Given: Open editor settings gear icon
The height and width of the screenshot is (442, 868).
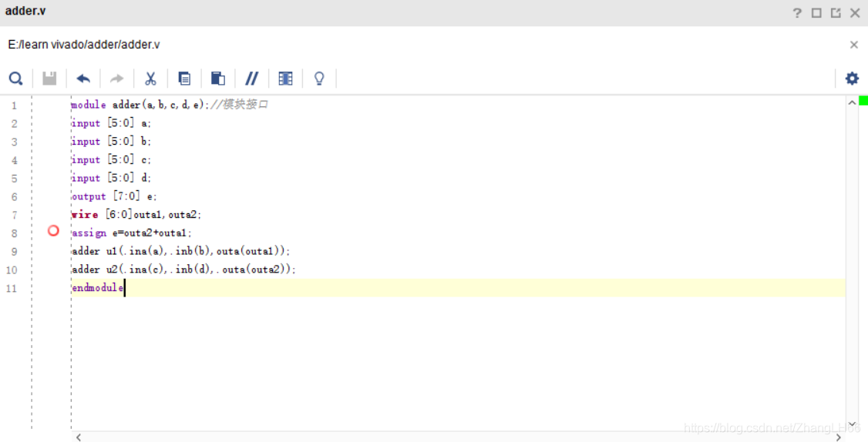Looking at the screenshot, I should [852, 79].
